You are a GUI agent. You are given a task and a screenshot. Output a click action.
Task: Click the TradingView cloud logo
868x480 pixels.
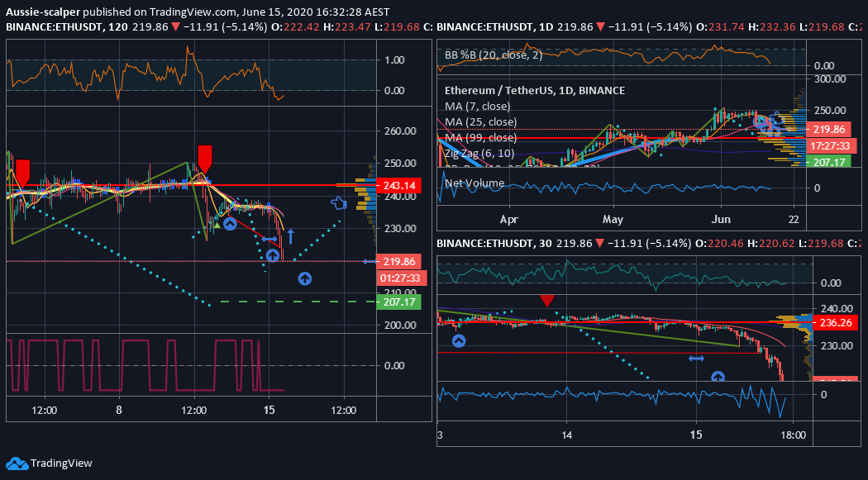tap(17, 463)
